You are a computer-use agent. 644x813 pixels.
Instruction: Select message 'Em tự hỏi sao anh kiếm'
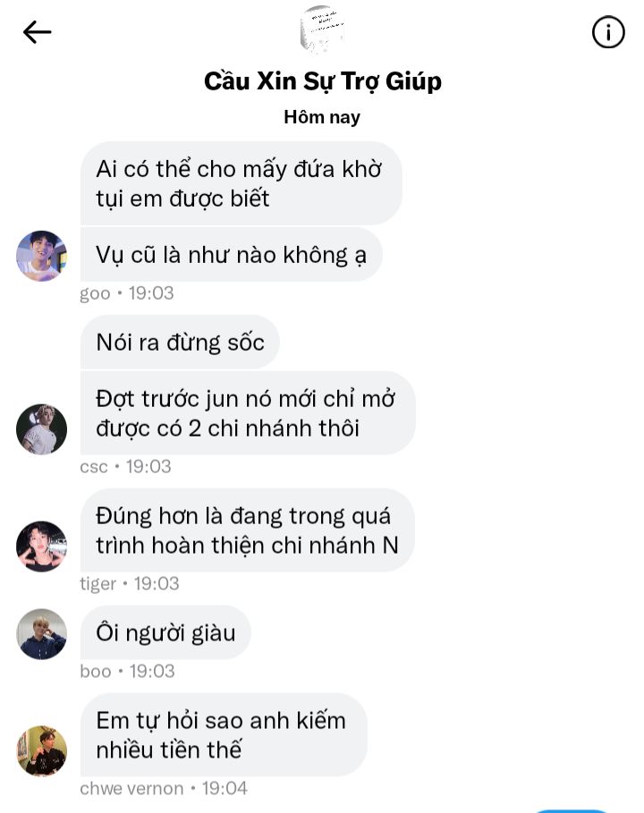tap(224, 734)
